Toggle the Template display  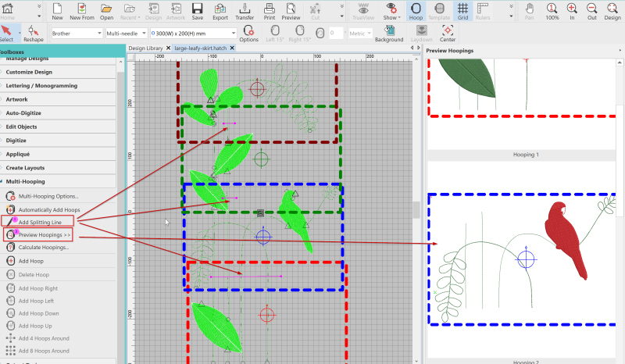tap(439, 11)
